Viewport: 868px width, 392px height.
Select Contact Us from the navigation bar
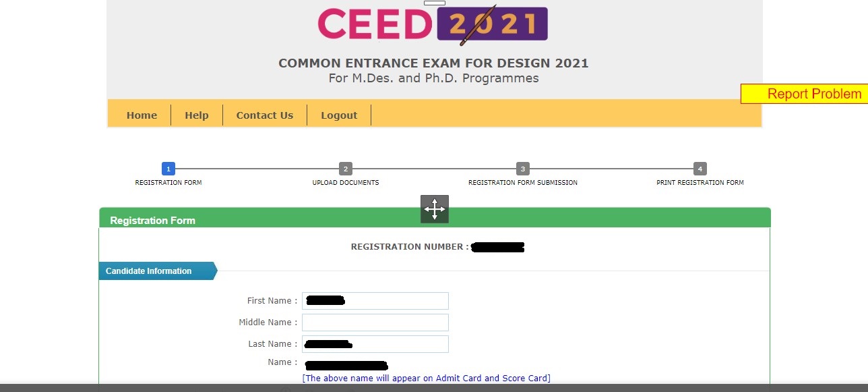pos(265,115)
